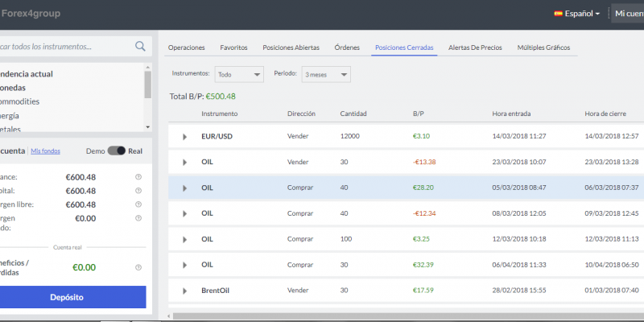Open the Mis fondos link
Image resolution: width=644 pixels, height=322 pixels.
click(x=46, y=151)
